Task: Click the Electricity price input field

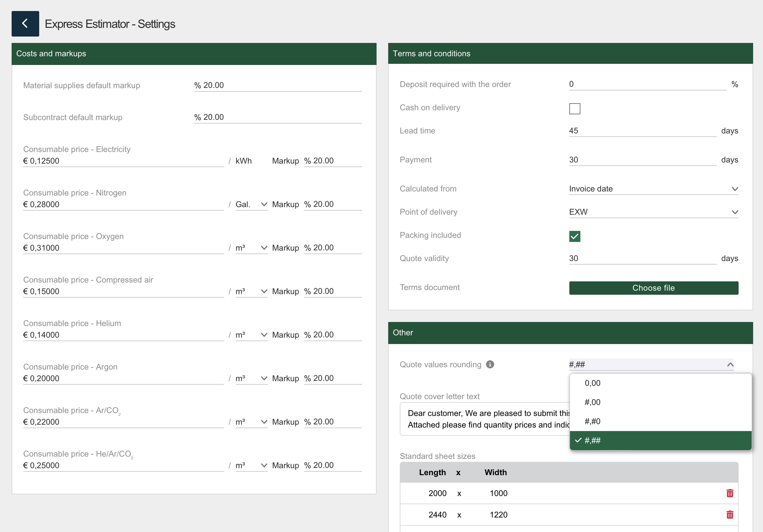Action: (123, 161)
